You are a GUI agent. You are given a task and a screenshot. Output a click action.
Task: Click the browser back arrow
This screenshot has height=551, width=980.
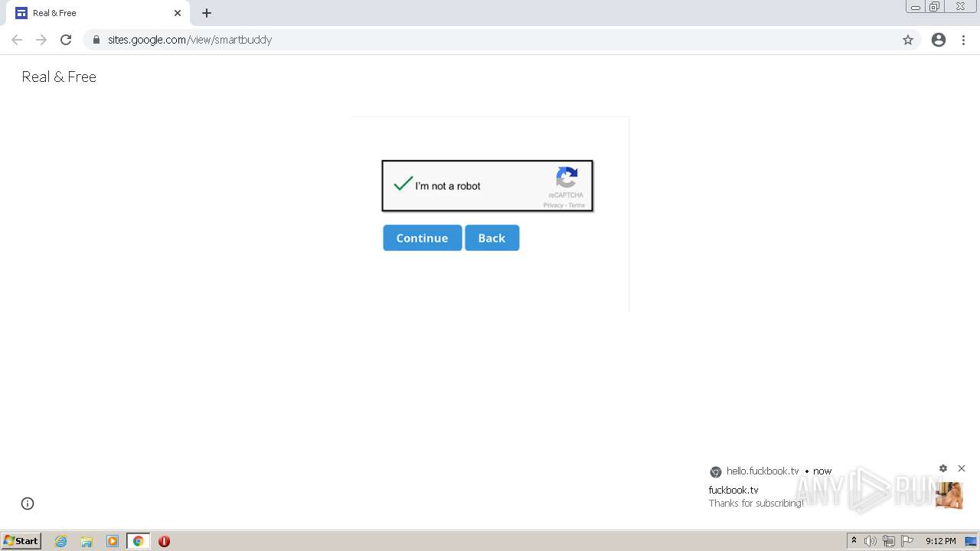[17, 40]
